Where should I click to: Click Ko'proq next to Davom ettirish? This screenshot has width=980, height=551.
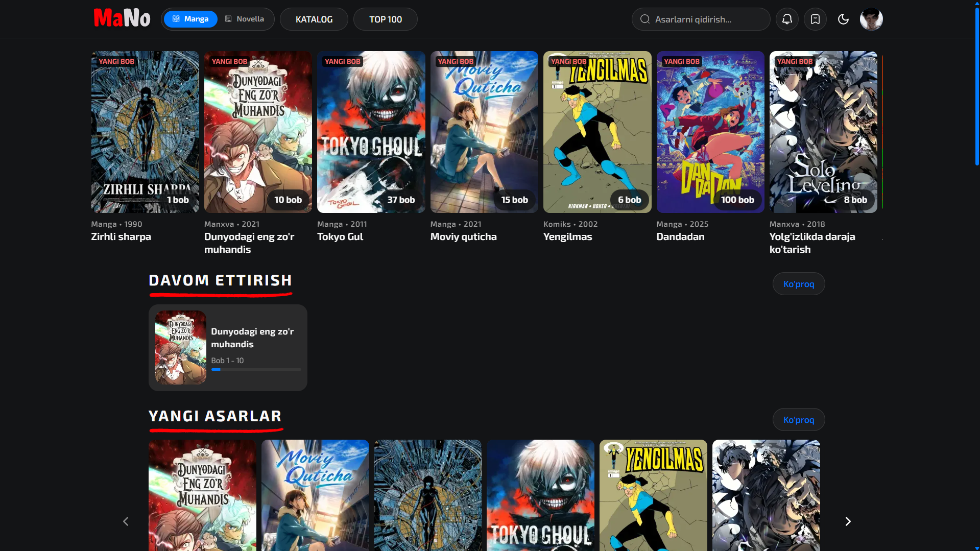click(799, 284)
